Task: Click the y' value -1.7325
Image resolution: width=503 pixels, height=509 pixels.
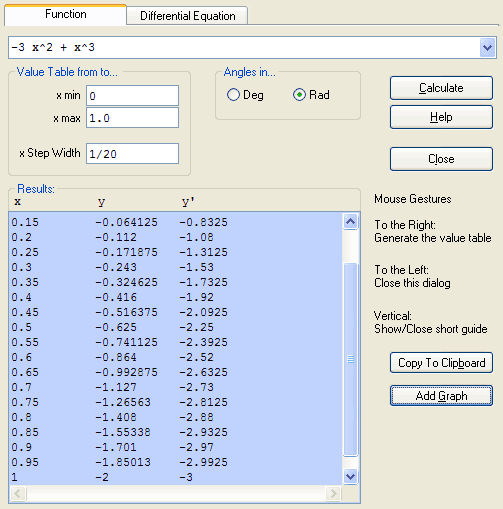Action: point(203,282)
